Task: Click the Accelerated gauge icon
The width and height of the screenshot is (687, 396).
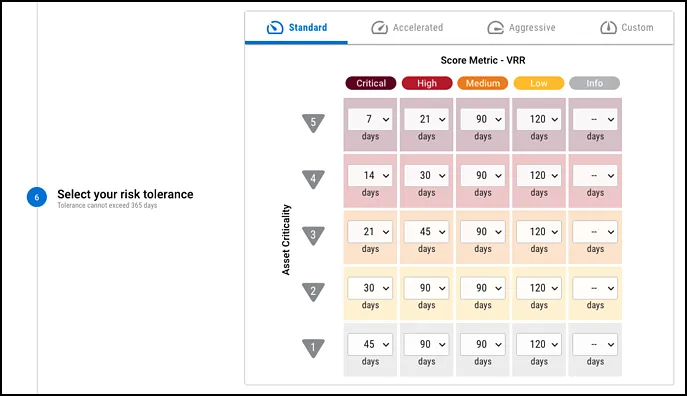Action: coord(379,28)
